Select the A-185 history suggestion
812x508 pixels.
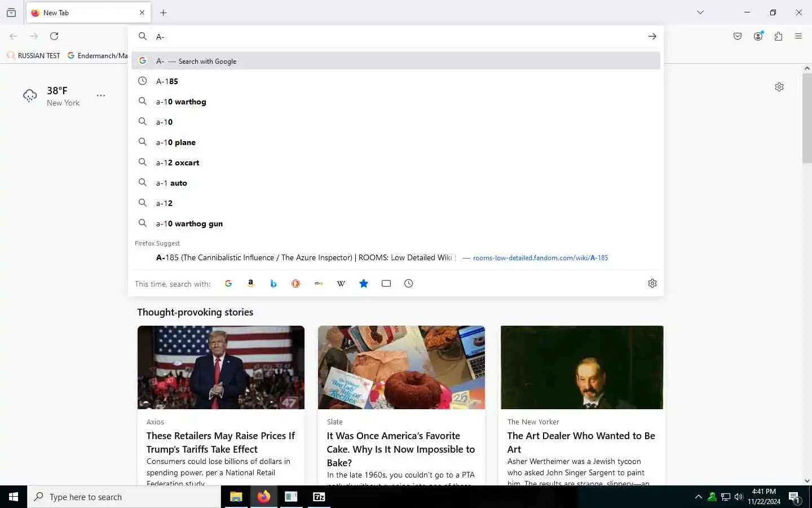tap(396, 81)
